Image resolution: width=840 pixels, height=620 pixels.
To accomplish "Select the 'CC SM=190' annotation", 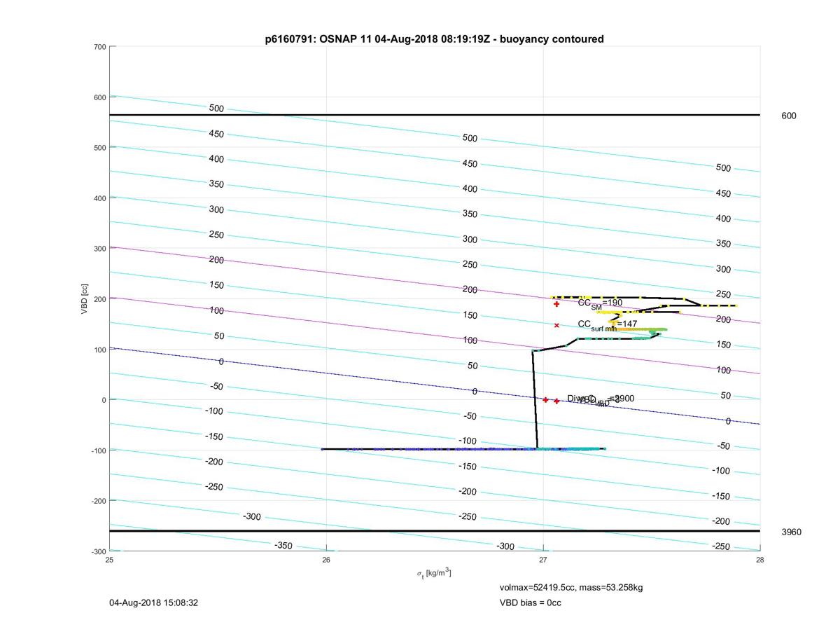I will (x=600, y=303).
